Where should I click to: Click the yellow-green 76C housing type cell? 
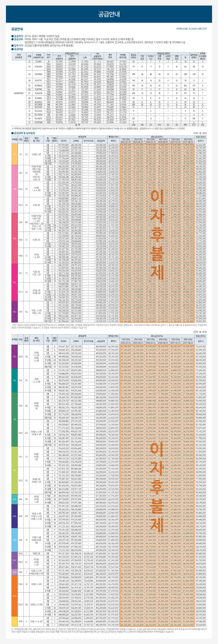point(14,470)
